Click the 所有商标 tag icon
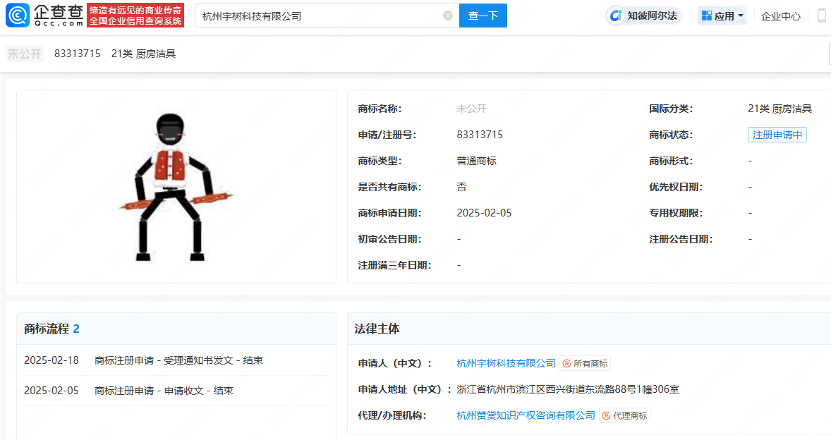Screen dimensions: 832x440 point(566,364)
